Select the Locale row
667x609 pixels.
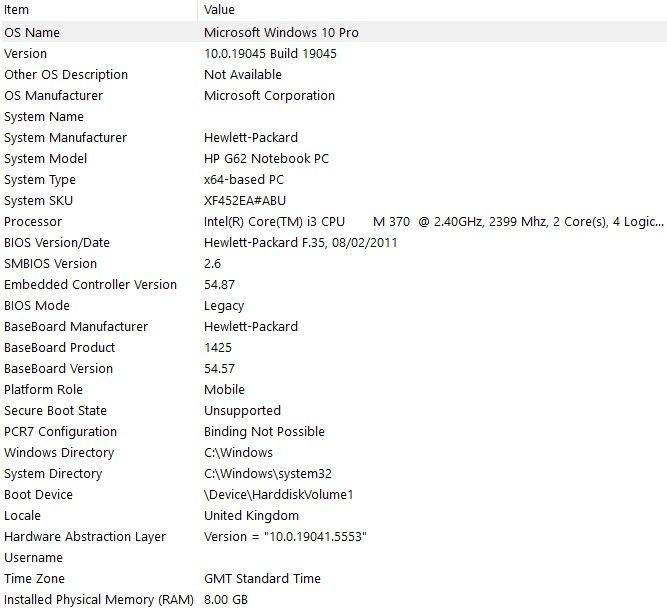pyautogui.click(x=334, y=515)
